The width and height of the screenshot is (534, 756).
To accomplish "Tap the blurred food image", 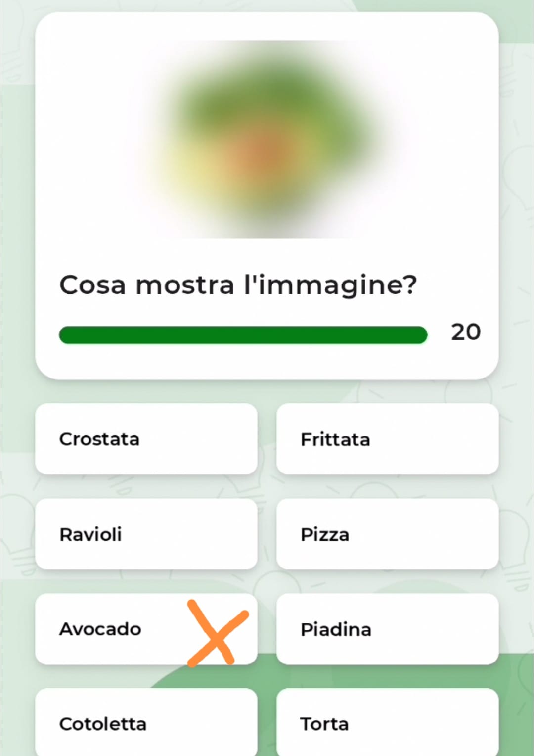I will click(x=267, y=139).
